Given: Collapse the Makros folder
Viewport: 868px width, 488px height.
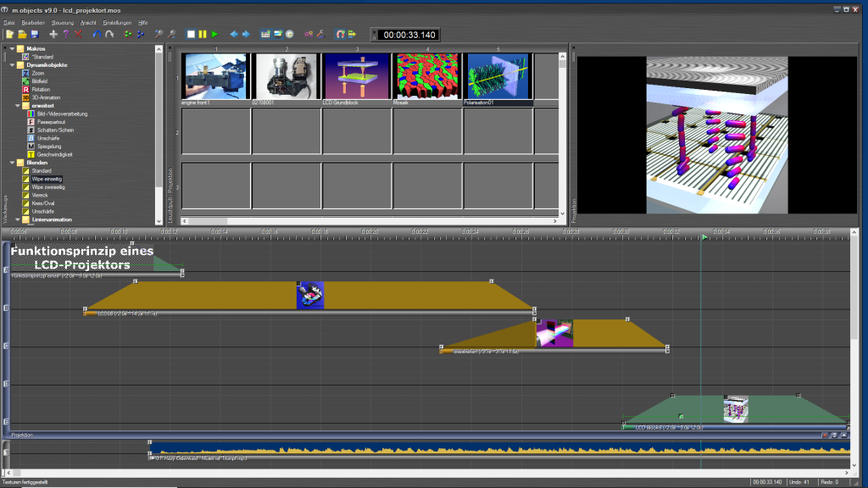Looking at the screenshot, I should (x=11, y=48).
